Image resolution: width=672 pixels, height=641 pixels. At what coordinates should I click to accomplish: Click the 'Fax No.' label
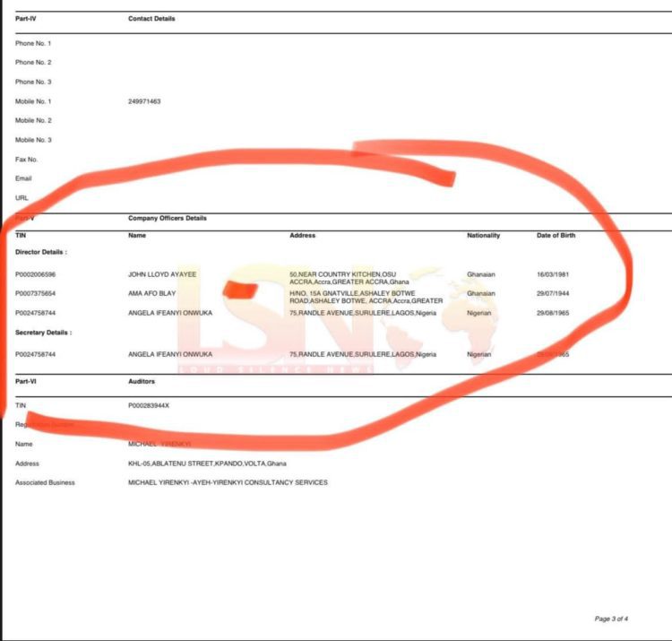click(26, 160)
